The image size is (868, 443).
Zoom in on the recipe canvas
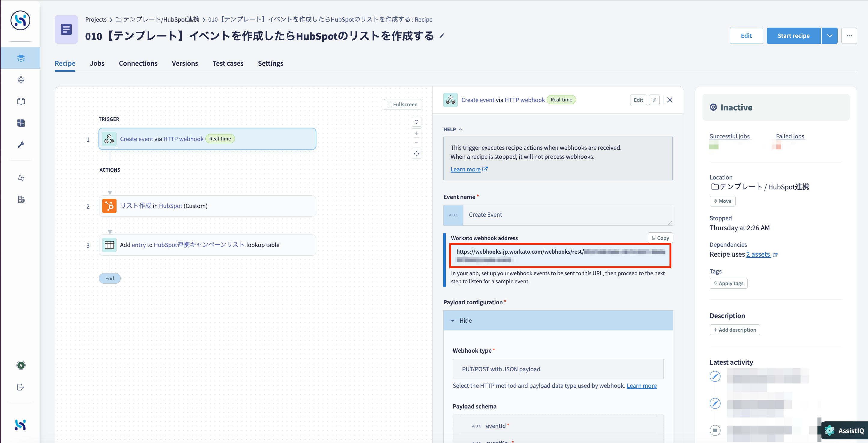pos(417,133)
